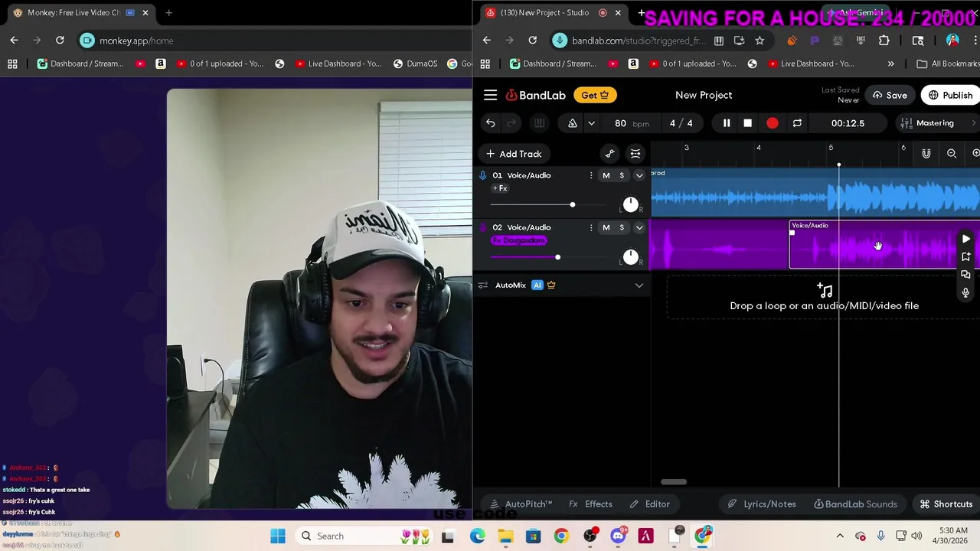Click track 02 volume slider handle

click(x=557, y=256)
